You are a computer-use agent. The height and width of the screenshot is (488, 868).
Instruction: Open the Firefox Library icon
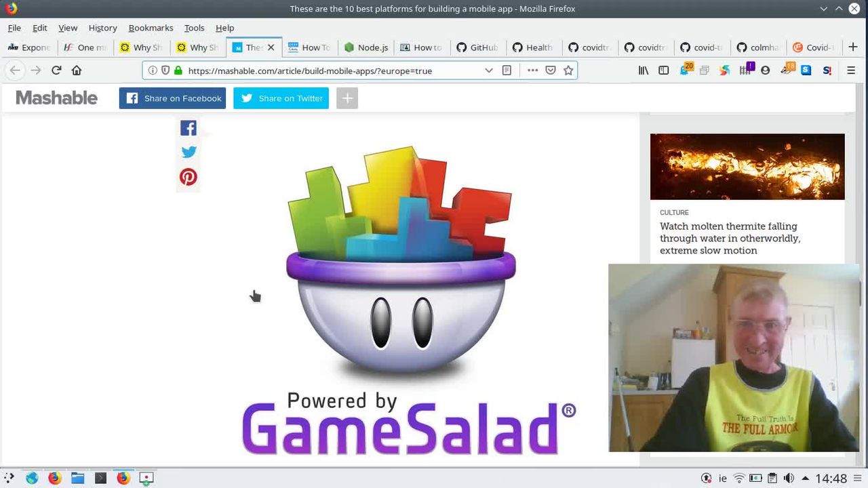coord(644,70)
